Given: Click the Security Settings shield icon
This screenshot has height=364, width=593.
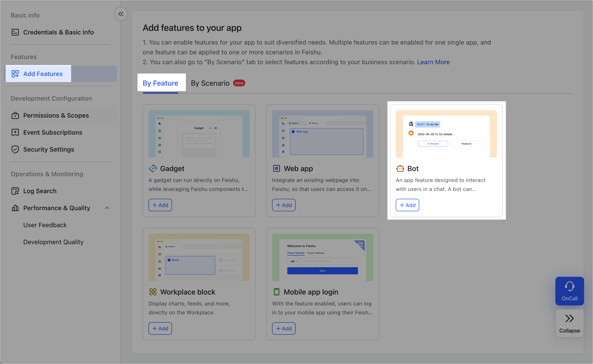Looking at the screenshot, I should 15,149.
